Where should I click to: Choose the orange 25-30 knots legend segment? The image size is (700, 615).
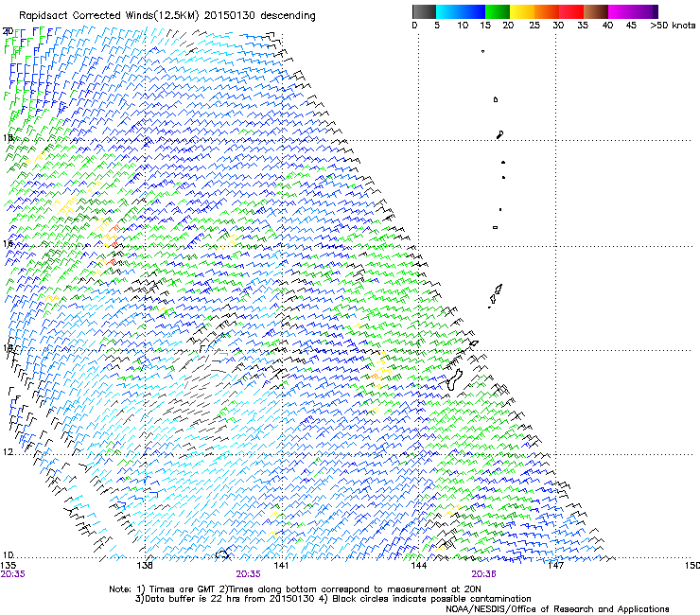click(x=547, y=11)
